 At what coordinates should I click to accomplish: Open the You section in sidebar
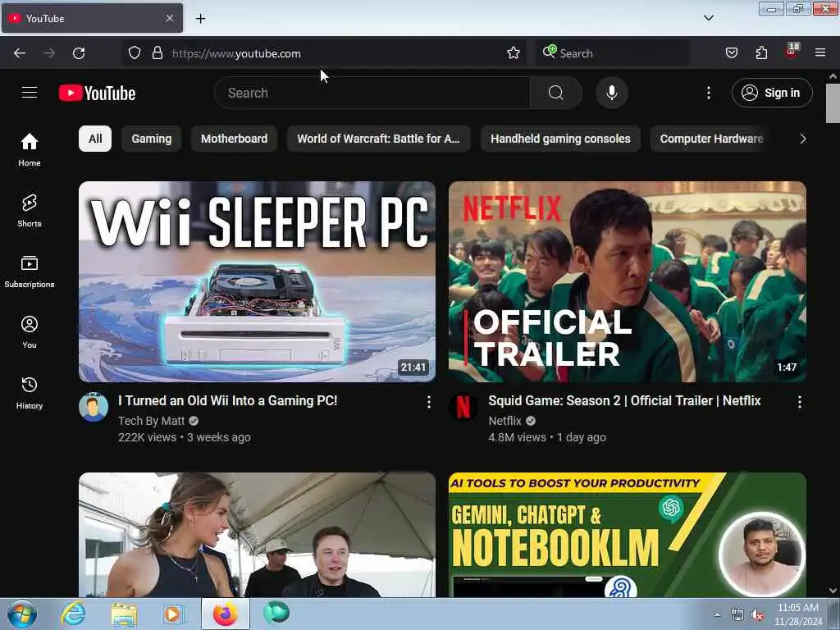point(30,332)
